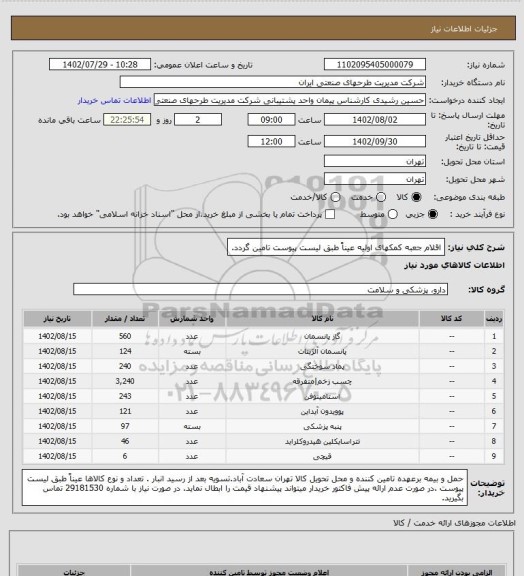The height and width of the screenshot is (576, 524).
Task: Select the جزیی purchase type radio
Action: (433, 214)
